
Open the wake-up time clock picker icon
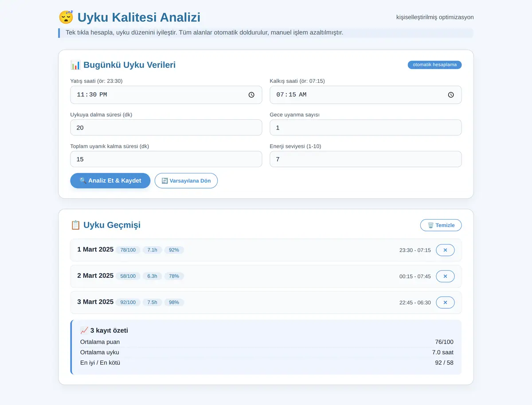451,95
